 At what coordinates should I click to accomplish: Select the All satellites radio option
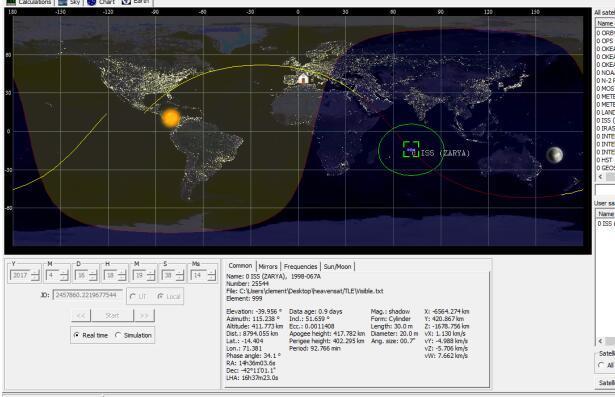tap(606, 365)
